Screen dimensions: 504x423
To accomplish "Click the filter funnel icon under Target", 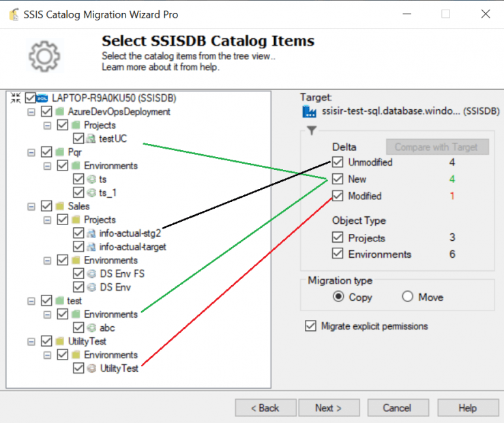I will 312,130.
